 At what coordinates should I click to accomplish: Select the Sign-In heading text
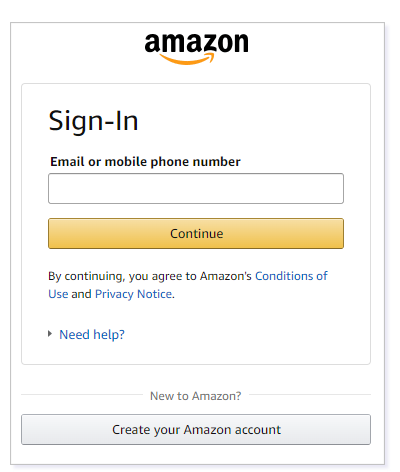(93, 122)
